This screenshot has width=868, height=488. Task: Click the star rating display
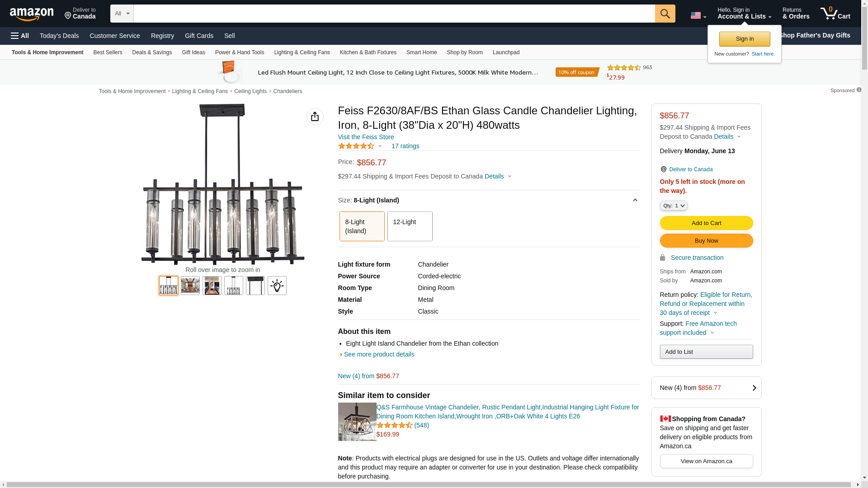coord(356,146)
